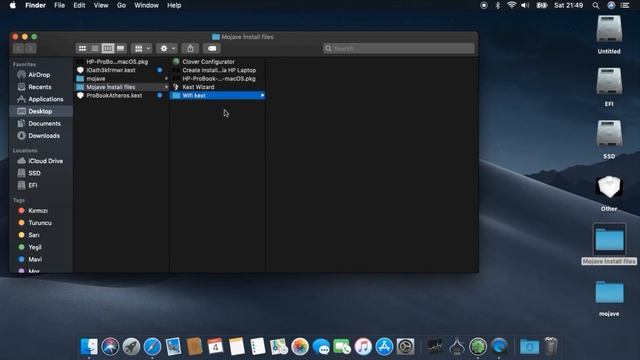Click the Bluetooth menu bar icon

coord(498,5)
